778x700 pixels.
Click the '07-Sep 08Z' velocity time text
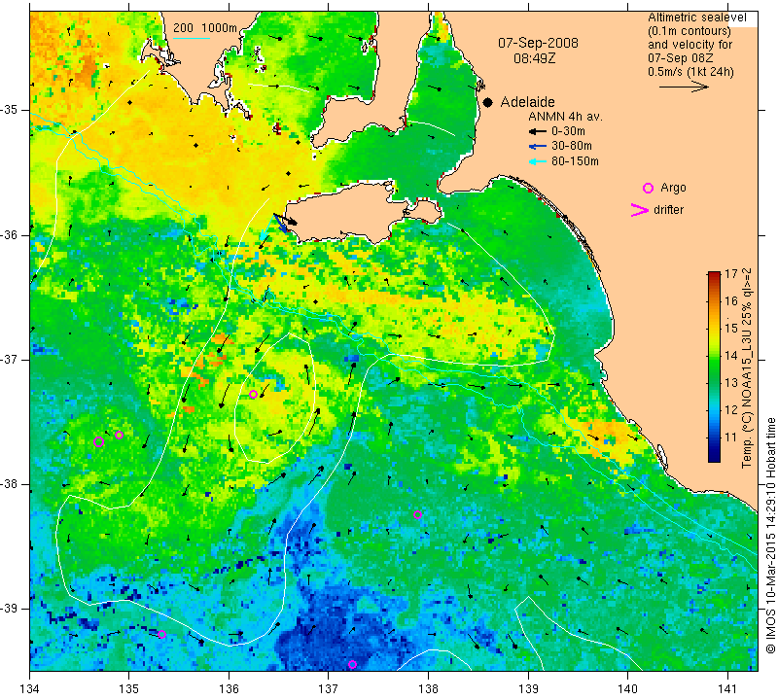coord(683,58)
